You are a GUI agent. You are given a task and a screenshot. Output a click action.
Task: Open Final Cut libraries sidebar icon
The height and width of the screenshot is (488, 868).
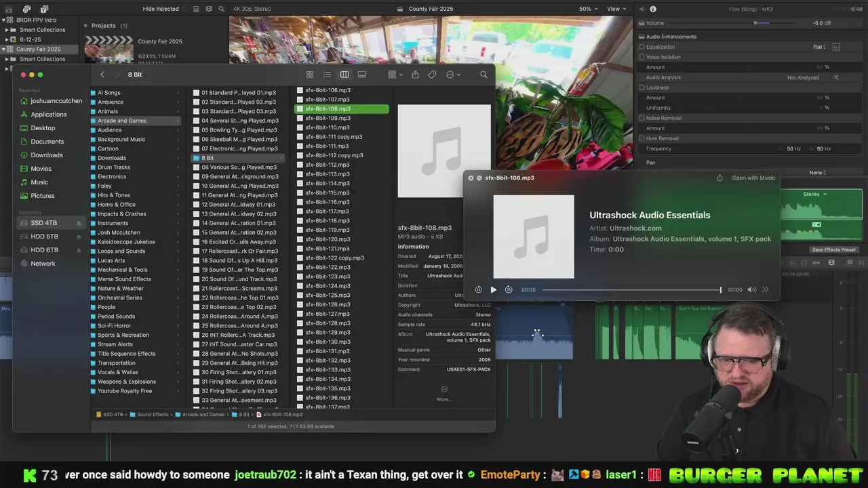point(9,9)
